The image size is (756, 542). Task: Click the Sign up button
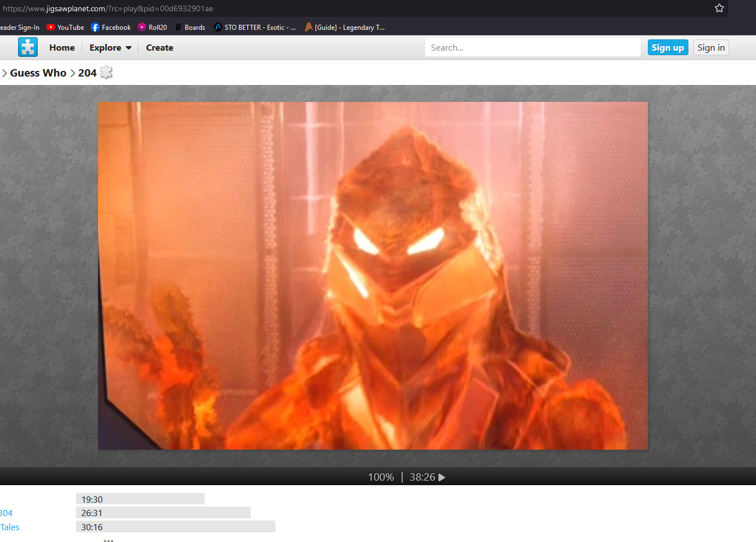[668, 48]
